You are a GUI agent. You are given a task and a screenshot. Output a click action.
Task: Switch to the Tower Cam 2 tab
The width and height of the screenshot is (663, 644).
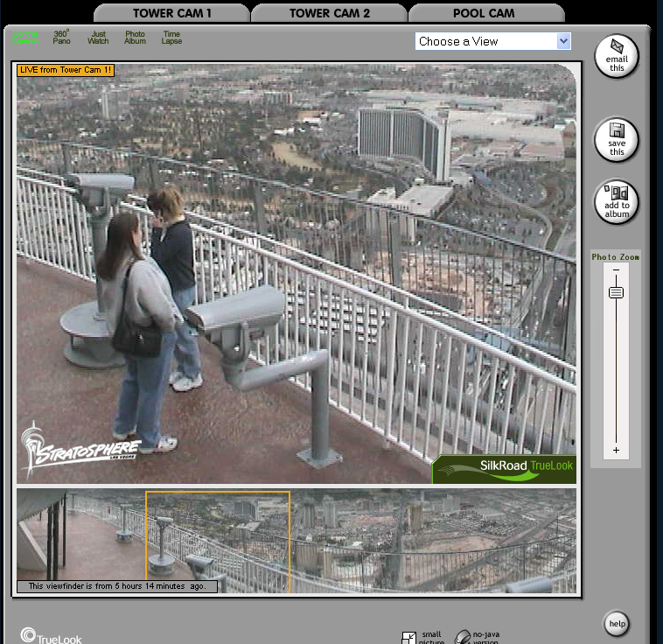329,13
